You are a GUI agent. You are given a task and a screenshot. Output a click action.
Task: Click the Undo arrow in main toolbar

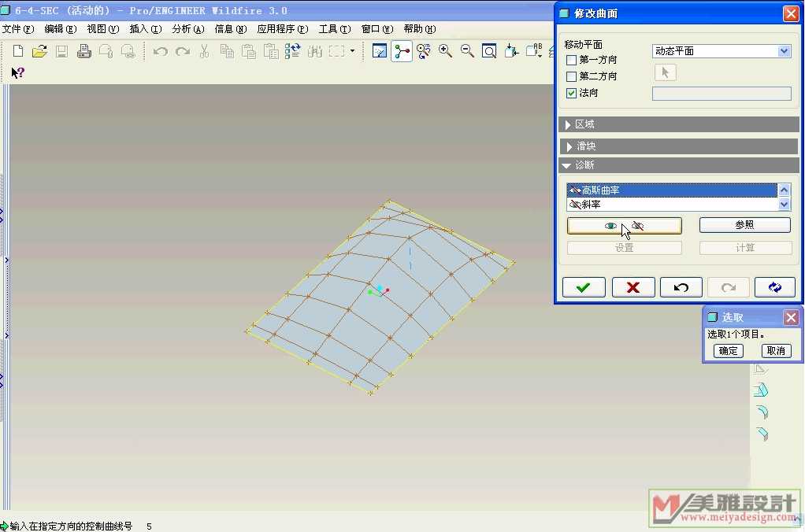point(161,51)
